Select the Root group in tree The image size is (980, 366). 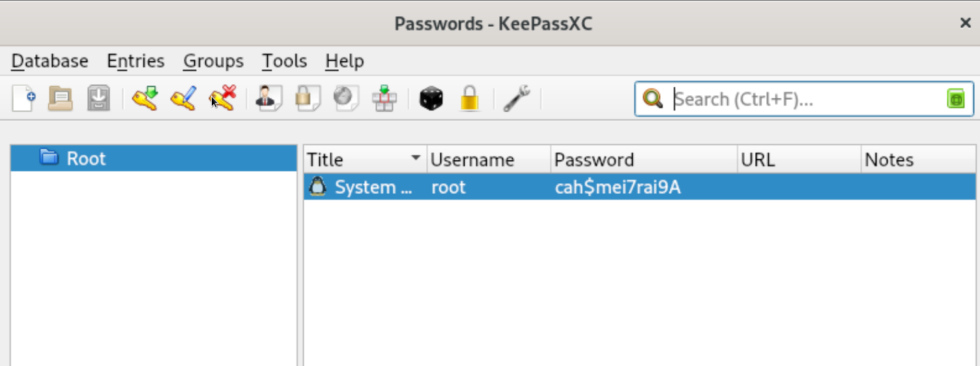click(86, 159)
